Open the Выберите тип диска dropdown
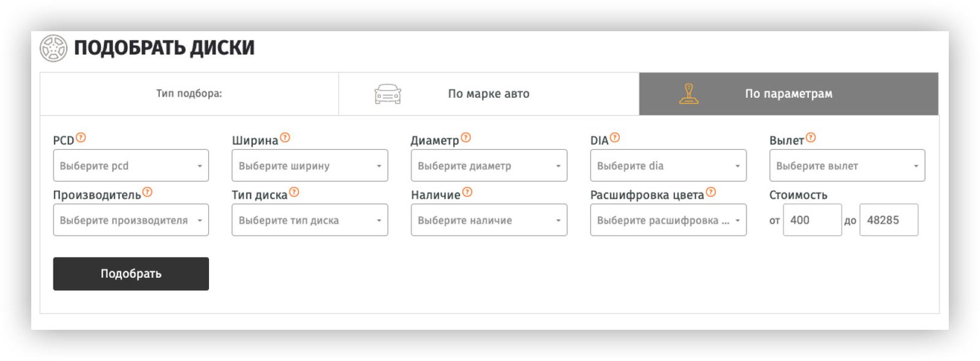The height and width of the screenshot is (361, 980). 309,220
